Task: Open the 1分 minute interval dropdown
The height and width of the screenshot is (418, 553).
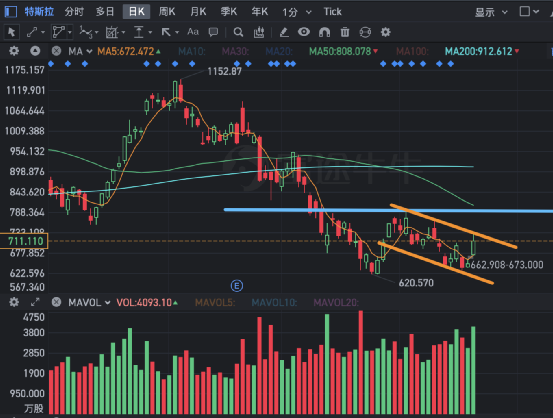Action: click(297, 12)
